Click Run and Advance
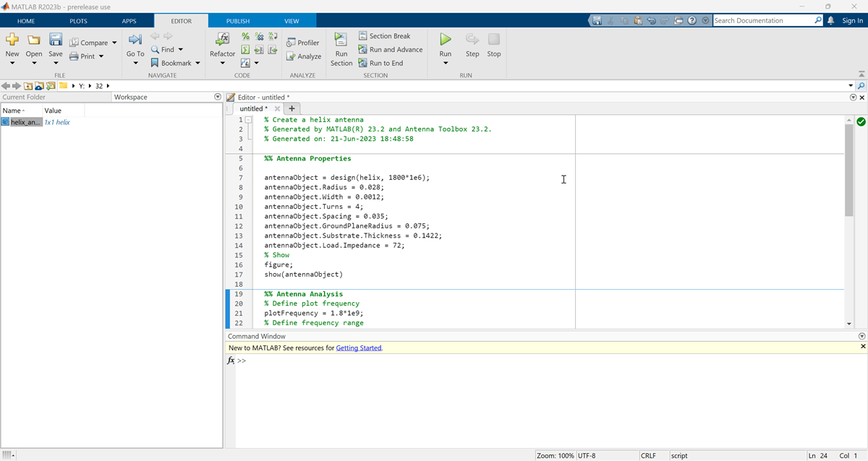 [x=390, y=50]
